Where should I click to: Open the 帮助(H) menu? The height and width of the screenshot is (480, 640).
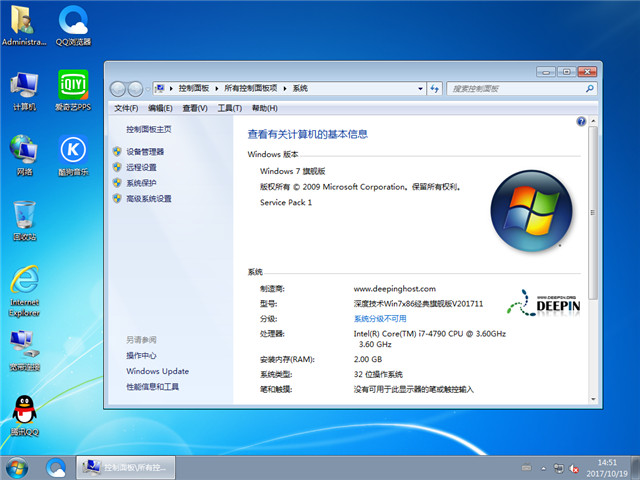264,108
